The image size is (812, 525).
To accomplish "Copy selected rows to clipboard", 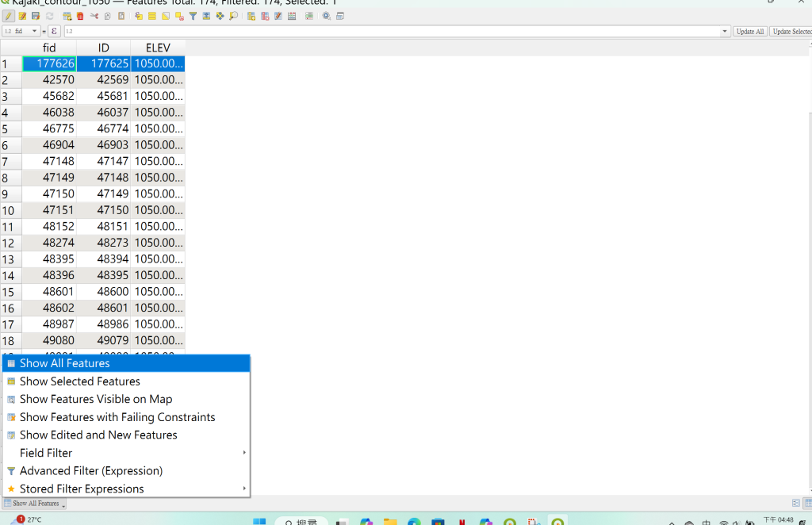I will click(x=108, y=16).
